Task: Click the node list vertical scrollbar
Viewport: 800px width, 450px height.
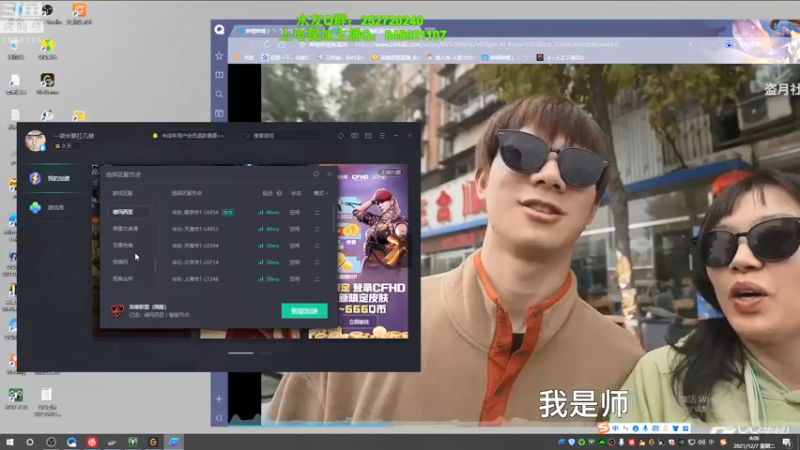Action: [x=334, y=218]
